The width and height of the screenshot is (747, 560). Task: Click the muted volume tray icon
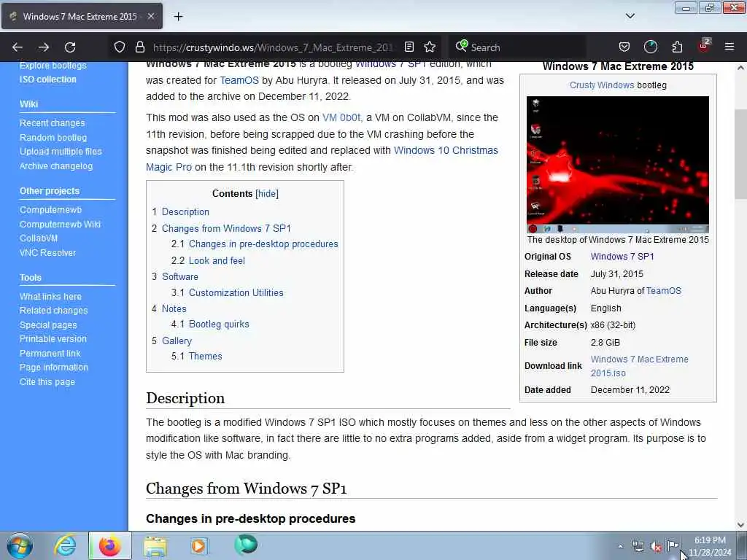(656, 547)
